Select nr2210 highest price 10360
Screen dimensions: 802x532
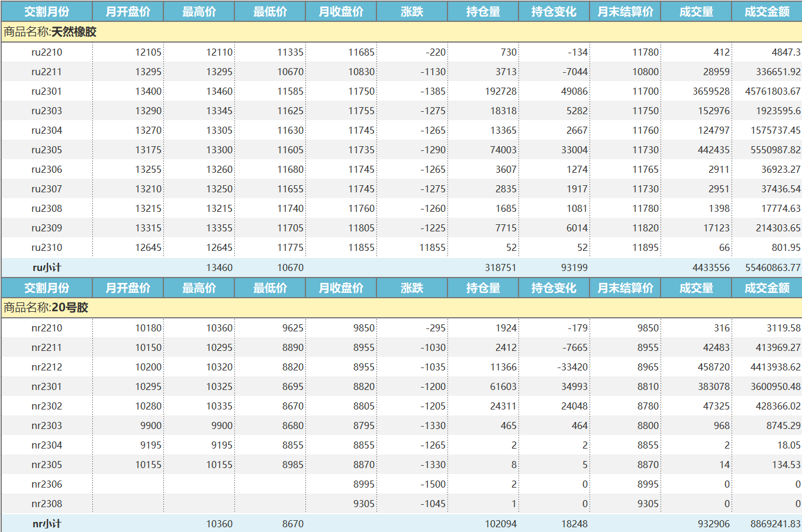[219, 328]
